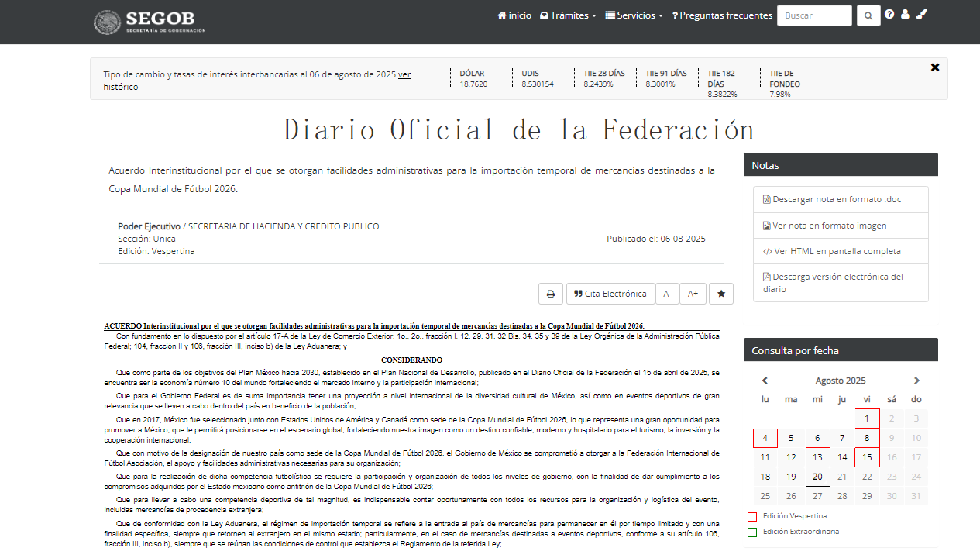Print the document using printer icon
The height and width of the screenshot is (551, 980).
tap(551, 294)
